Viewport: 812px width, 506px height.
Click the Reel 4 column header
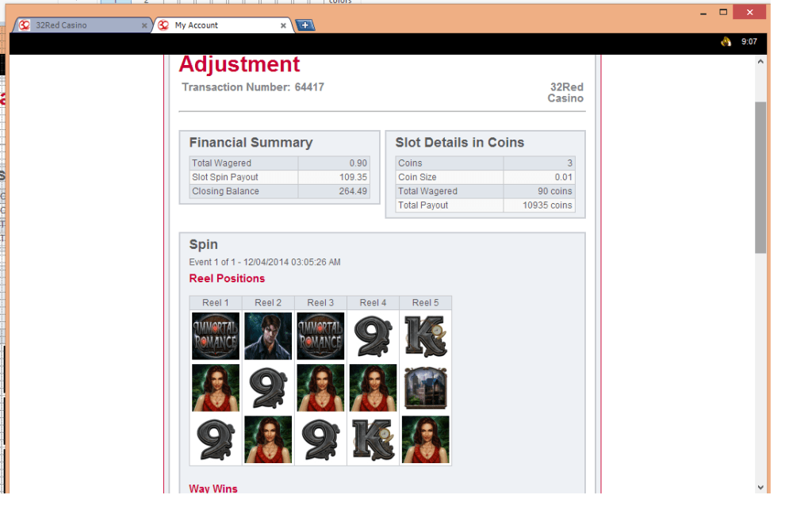[373, 302]
